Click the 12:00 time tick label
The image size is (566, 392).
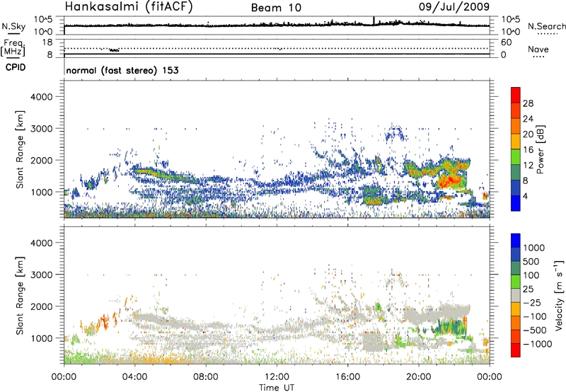277,377
